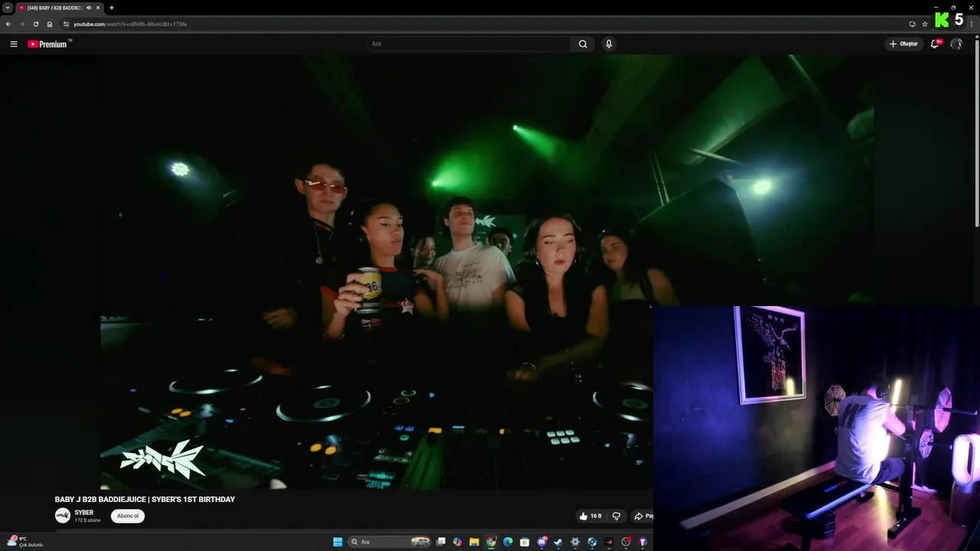Open Discord from the taskbar
The width and height of the screenshot is (980, 551).
pos(542,542)
